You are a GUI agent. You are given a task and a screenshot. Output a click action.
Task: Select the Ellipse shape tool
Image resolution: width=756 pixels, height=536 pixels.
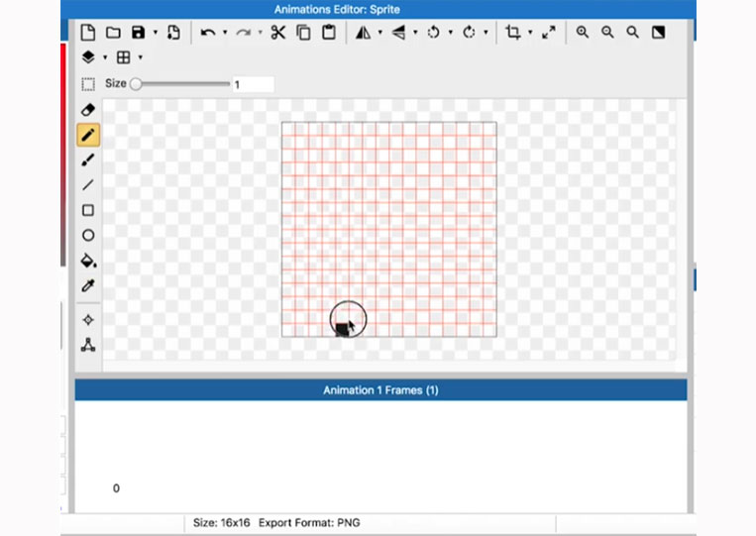[88, 235]
